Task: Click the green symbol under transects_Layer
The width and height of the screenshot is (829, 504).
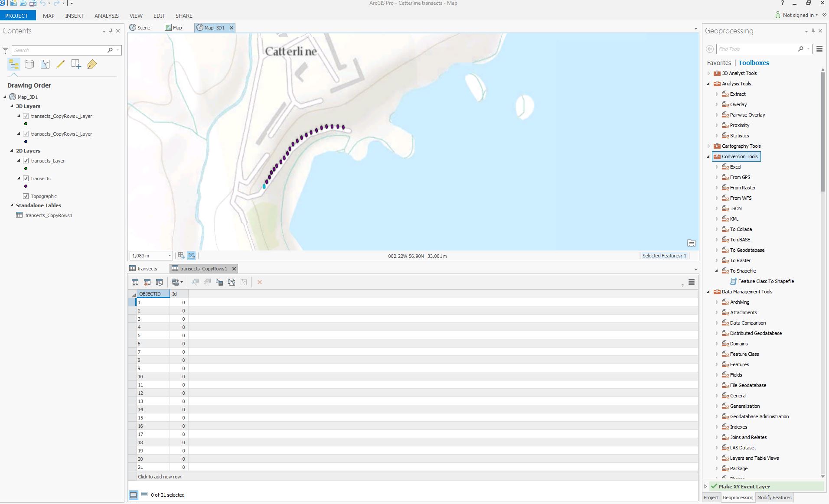Action: point(26,169)
